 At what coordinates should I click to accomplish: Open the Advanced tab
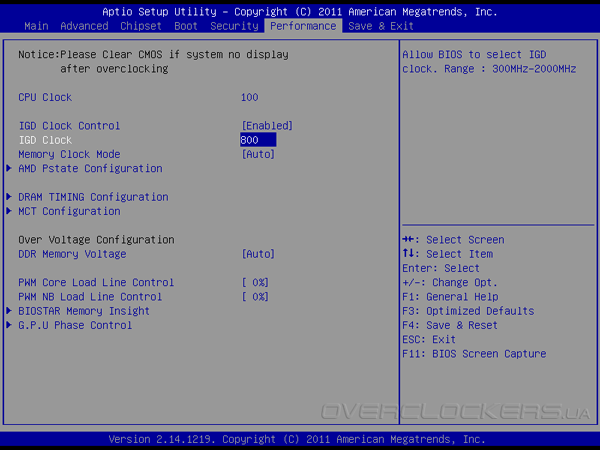coord(84,26)
